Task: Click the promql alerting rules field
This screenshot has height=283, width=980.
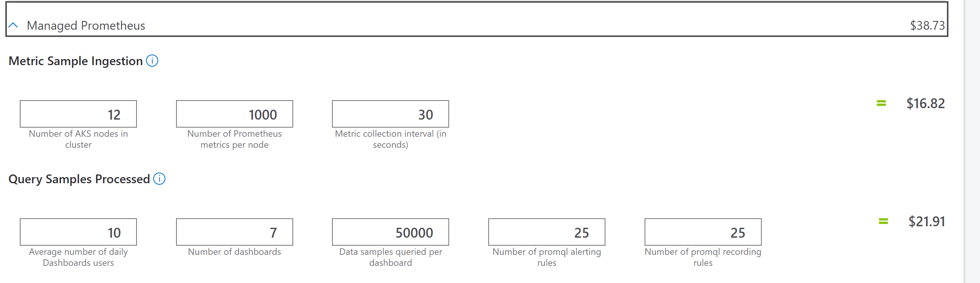Action: tap(547, 232)
